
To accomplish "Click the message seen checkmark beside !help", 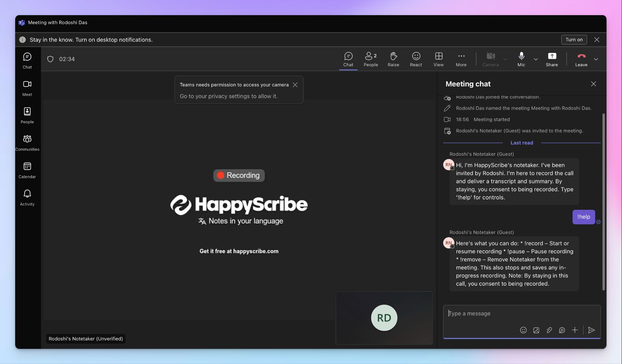I will pyautogui.click(x=598, y=222).
